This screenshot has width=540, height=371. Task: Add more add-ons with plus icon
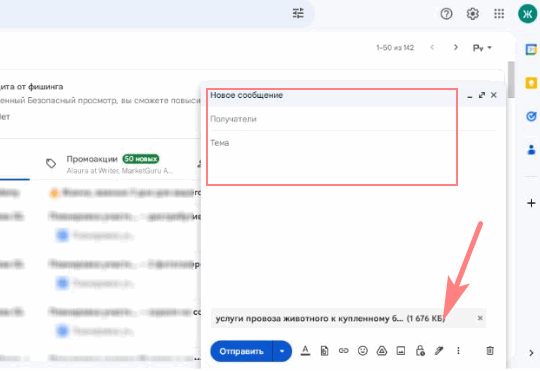click(531, 203)
